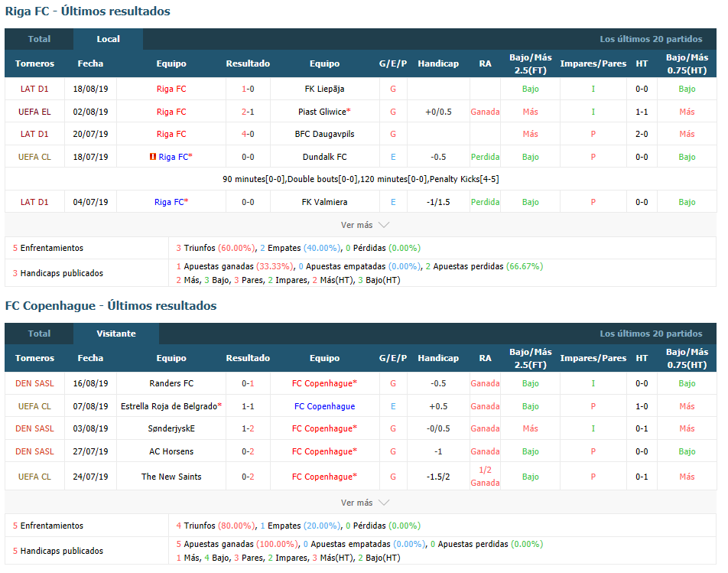Switch to Total tab in FC Copenhague table
This screenshot has width=728, height=573.
(x=39, y=334)
